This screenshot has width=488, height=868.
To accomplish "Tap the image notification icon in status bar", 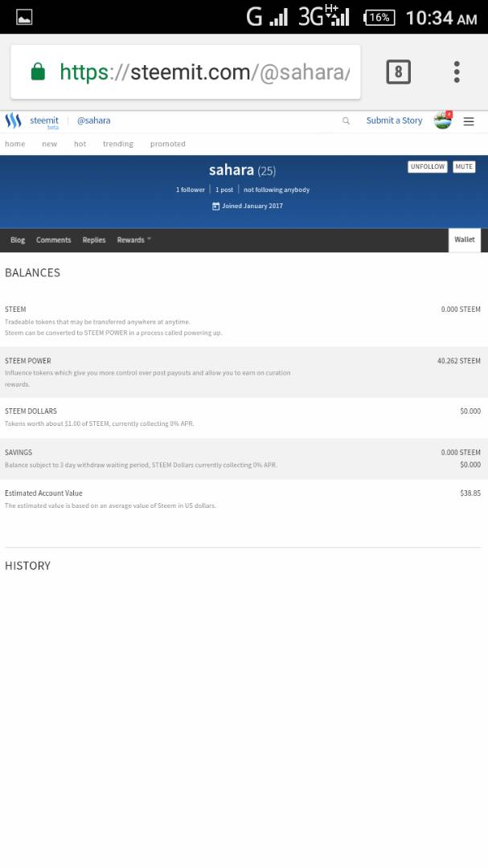I will 24,17.
